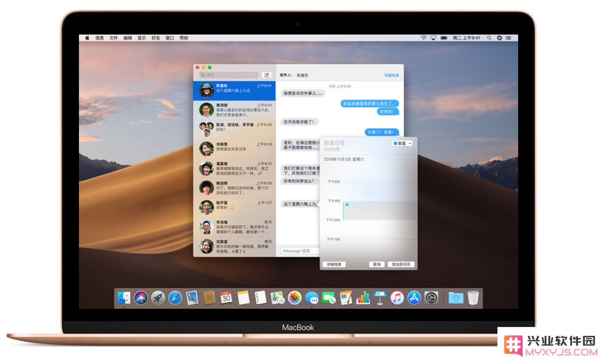Open Launchpad rocket icon in Dock
The image size is (604, 364).
[x=158, y=298]
